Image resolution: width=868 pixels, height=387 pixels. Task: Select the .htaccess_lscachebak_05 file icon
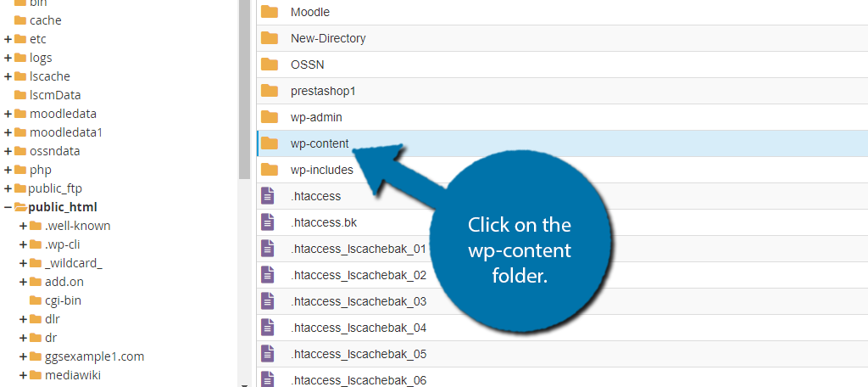268,354
